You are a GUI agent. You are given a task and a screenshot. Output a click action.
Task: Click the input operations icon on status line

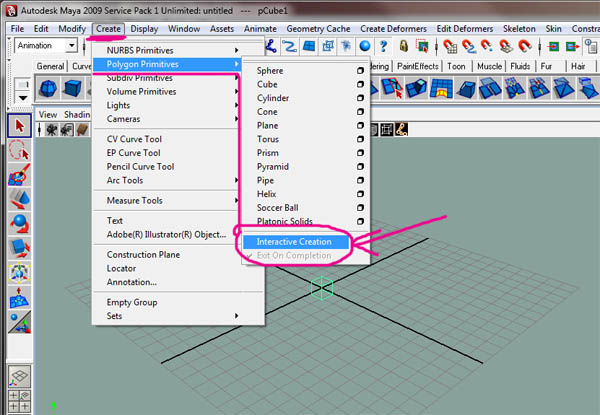(553, 46)
